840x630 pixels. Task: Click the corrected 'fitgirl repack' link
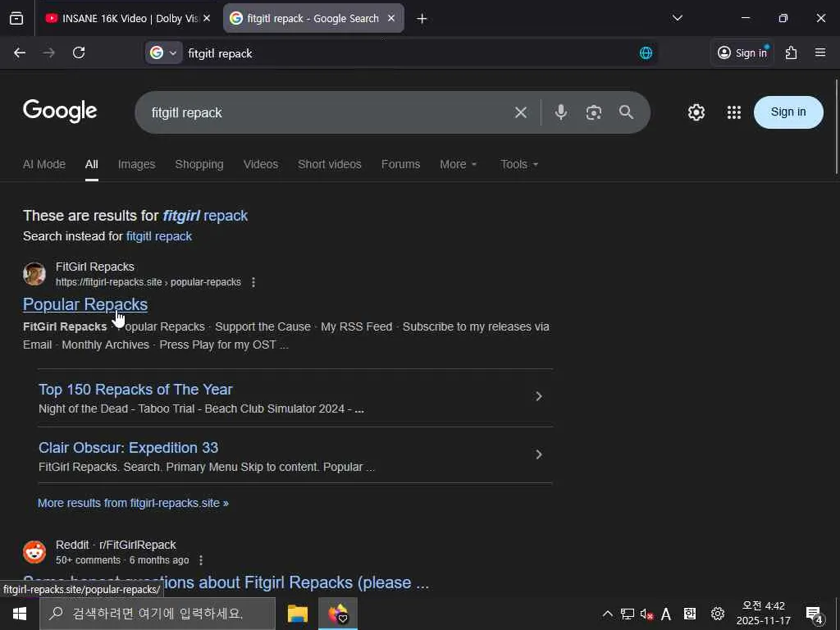[x=205, y=216]
